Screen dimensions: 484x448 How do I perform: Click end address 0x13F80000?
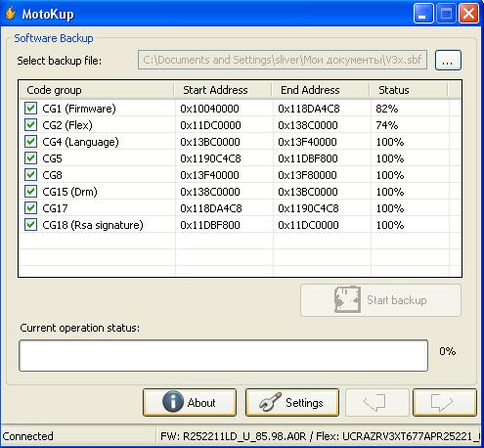[x=307, y=175]
